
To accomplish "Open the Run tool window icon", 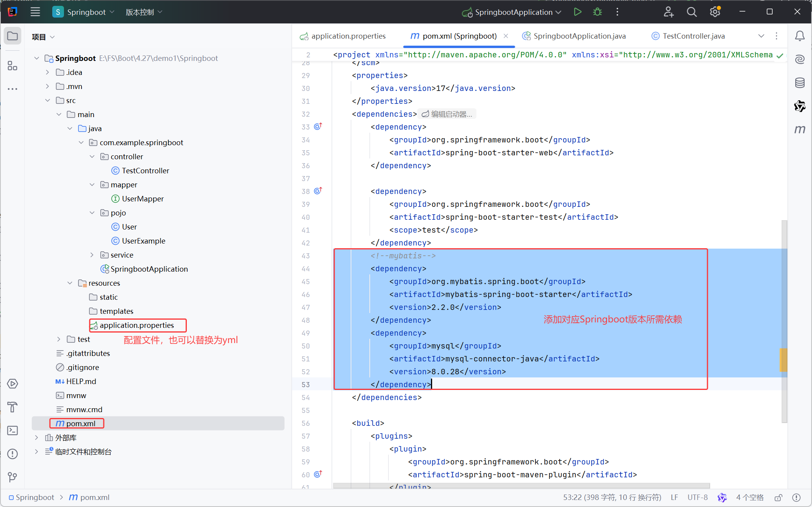I will 12,384.
